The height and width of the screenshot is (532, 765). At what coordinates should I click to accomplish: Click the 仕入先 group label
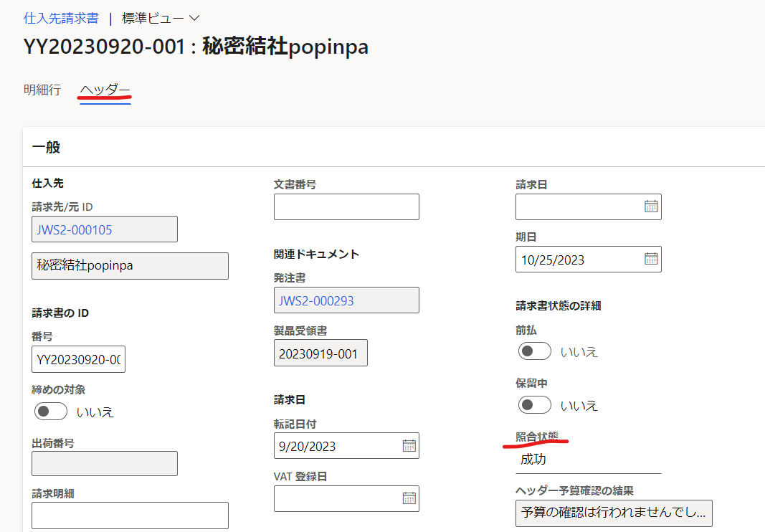coord(47,184)
